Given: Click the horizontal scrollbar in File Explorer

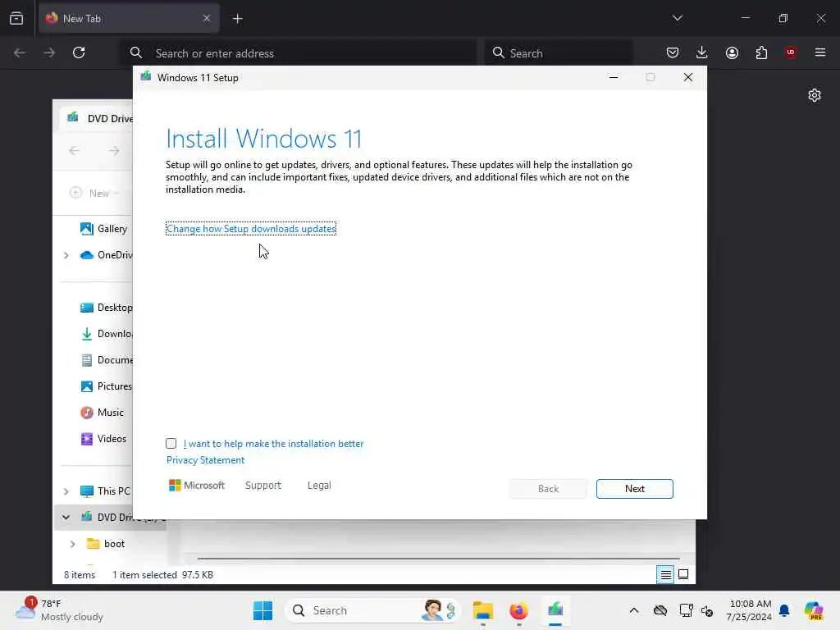Looking at the screenshot, I should [438, 559].
